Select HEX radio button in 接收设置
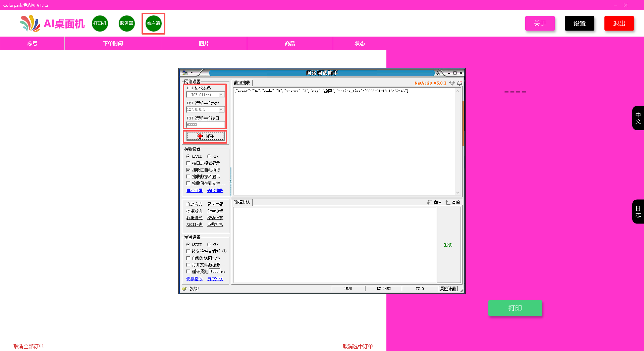The image size is (644, 351). click(209, 156)
